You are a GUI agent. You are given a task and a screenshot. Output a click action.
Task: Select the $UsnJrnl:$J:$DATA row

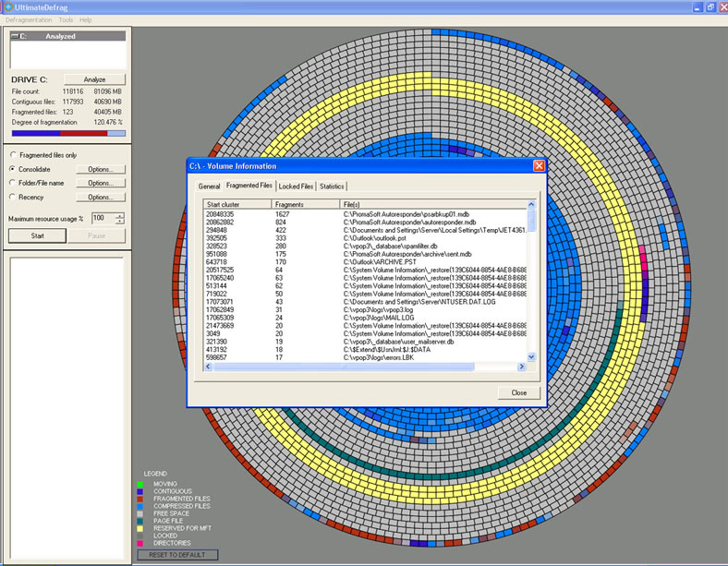click(366, 349)
